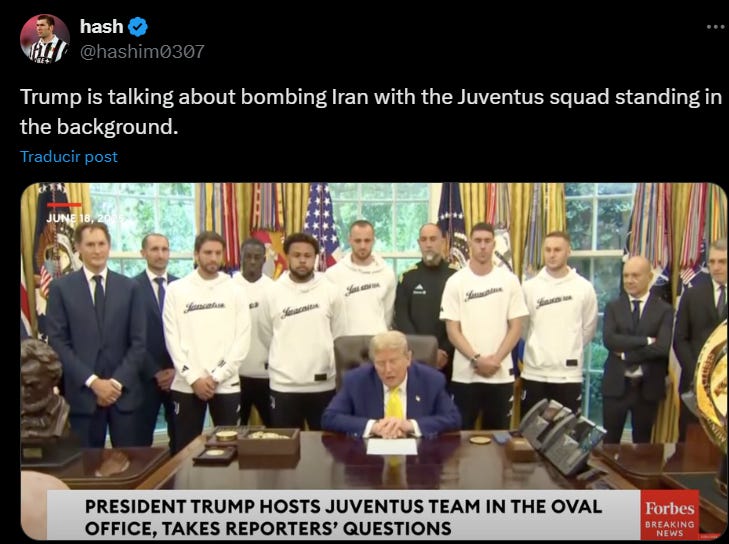Click the headline banner about Juventus team

click(x=344, y=517)
